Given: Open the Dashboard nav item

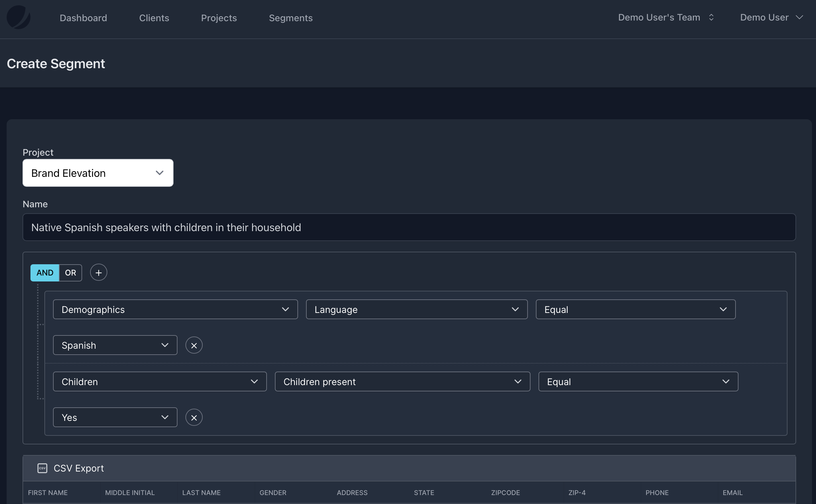Looking at the screenshot, I should (x=83, y=18).
